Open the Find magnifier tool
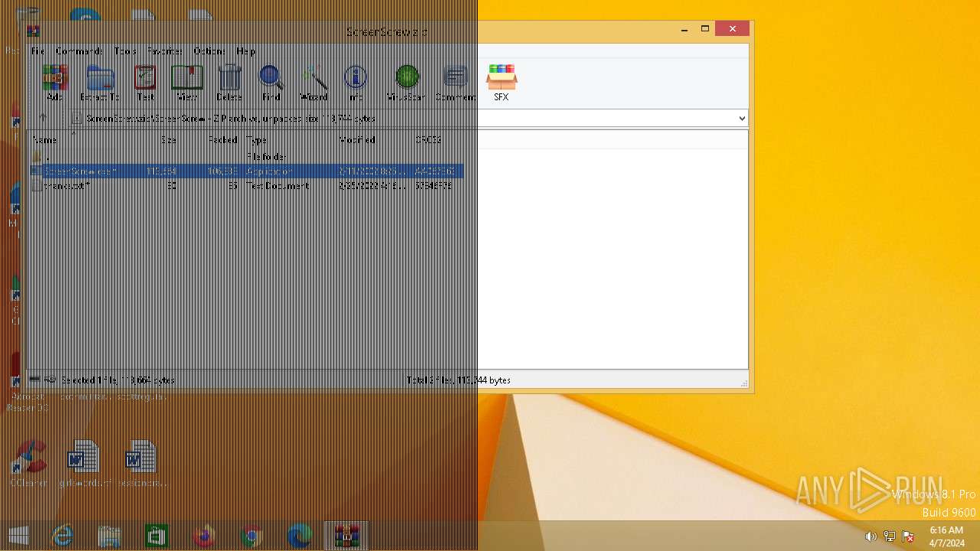The image size is (980, 551). point(270,83)
